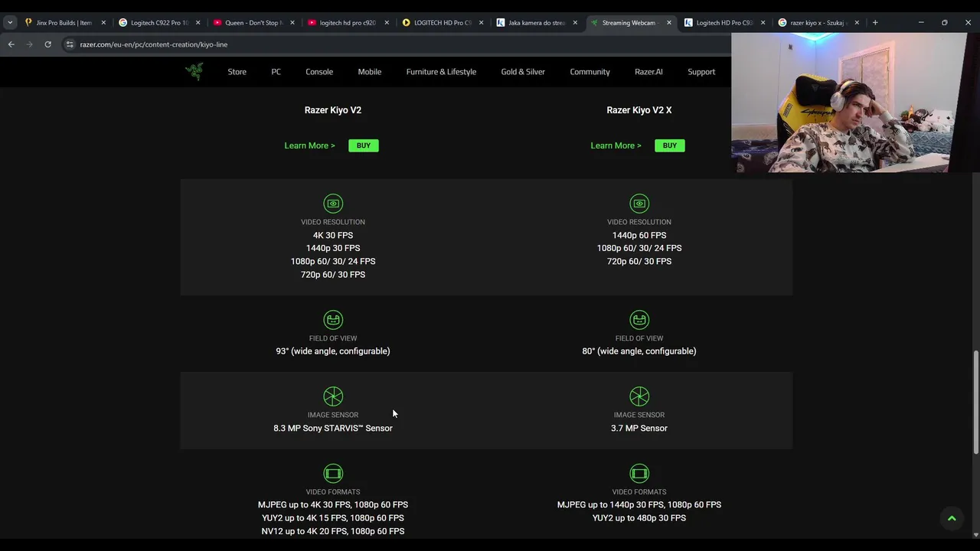This screenshot has height=551, width=980.
Task: Click the video formats icon under Kiyo V2
Action: point(333,474)
